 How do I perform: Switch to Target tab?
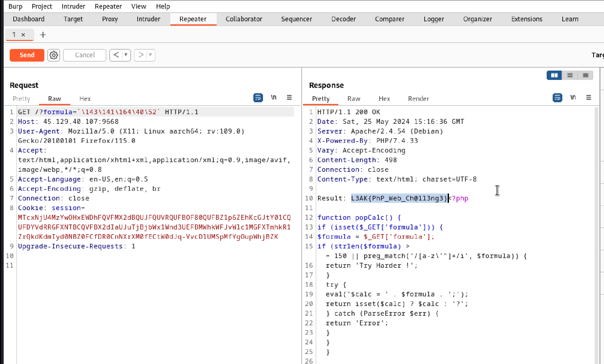(x=73, y=19)
